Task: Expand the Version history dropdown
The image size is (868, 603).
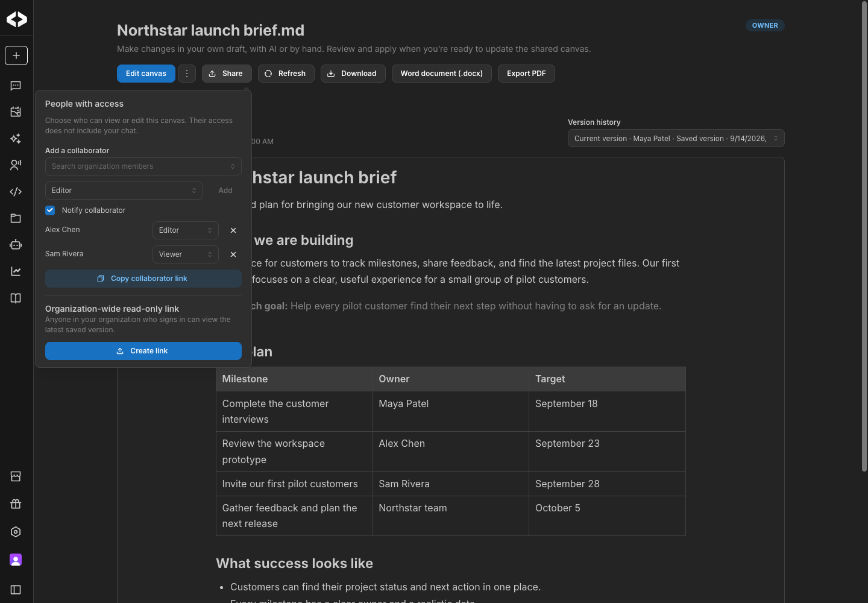Action: [676, 138]
